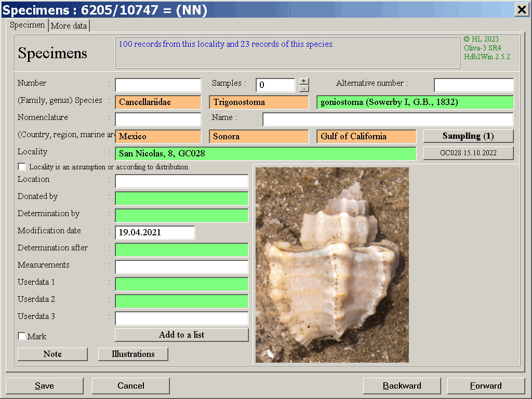This screenshot has width=532, height=399.
Task: Select the Cancellariidae family field
Action: point(158,102)
